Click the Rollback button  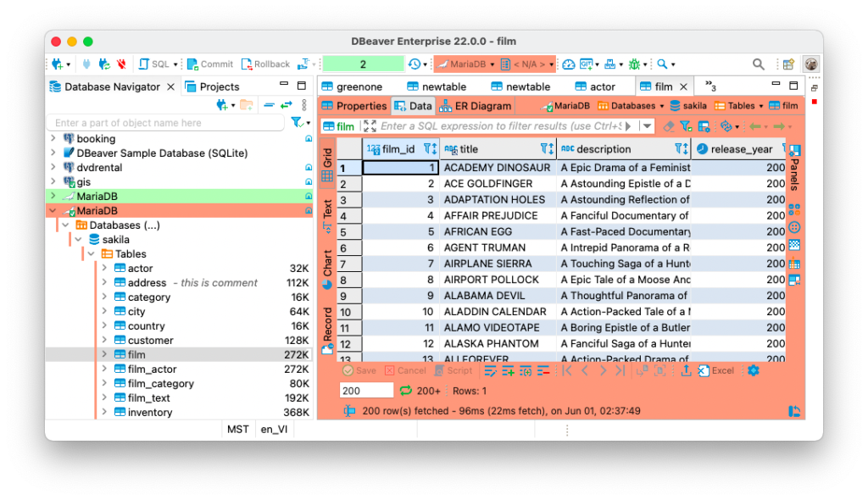click(x=265, y=64)
